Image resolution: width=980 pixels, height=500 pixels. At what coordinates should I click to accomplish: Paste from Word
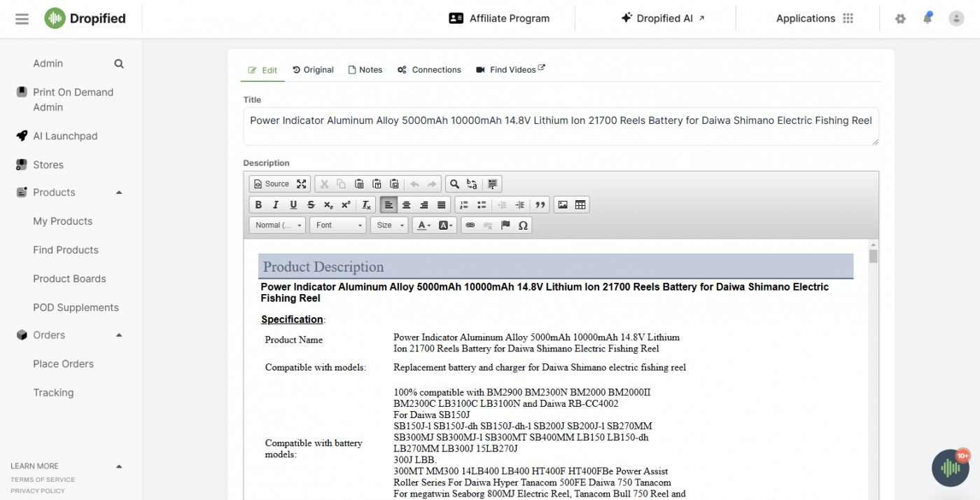[394, 184]
